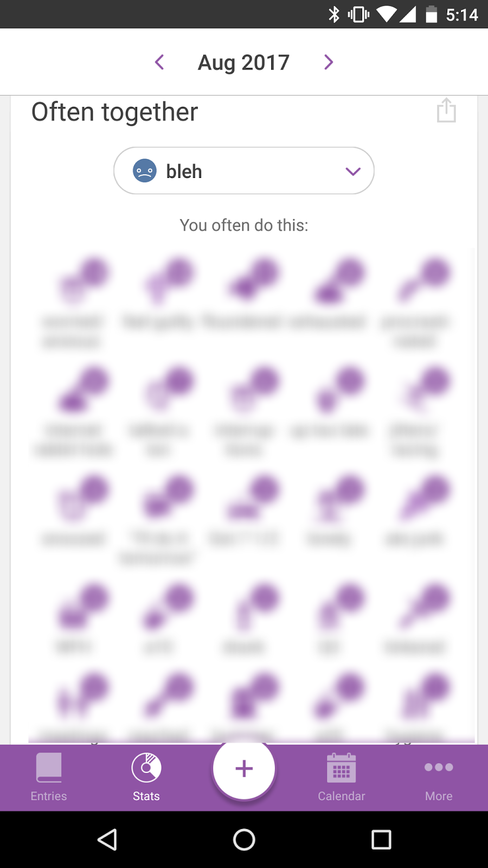Select the Stats tab
This screenshot has width=488, height=868.
(x=146, y=777)
